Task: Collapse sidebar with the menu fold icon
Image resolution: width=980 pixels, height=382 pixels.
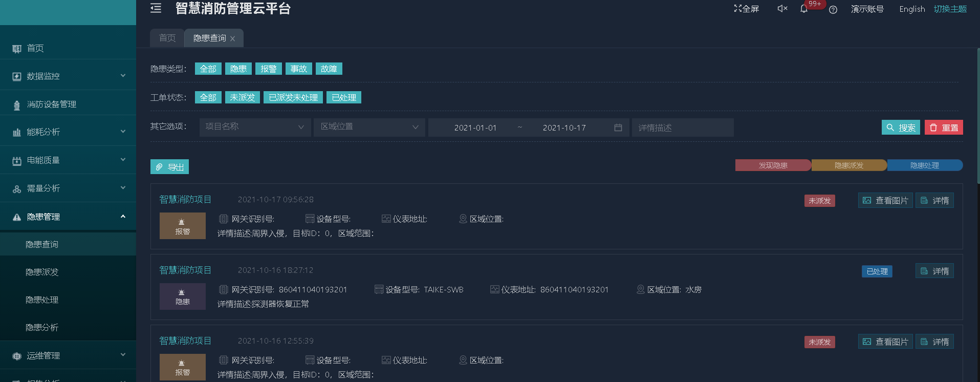Action: 156,8
